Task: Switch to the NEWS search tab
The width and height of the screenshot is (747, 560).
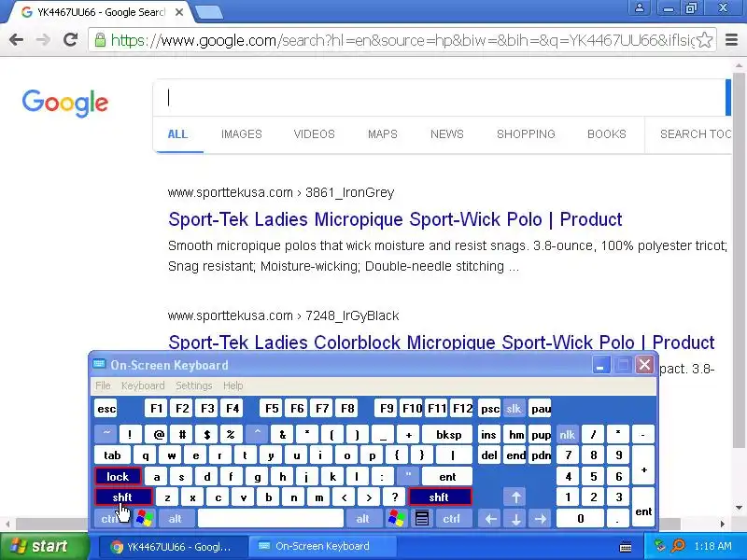Action: click(447, 133)
